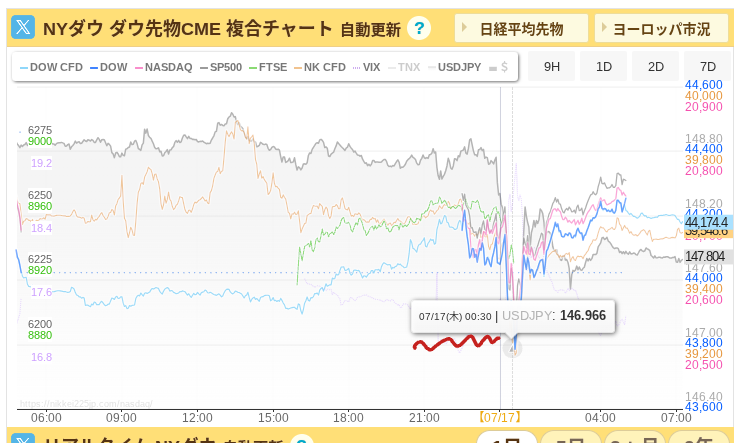Click the 6275 SP500 axis label
Image resolution: width=739 pixels, height=443 pixels.
click(x=40, y=130)
